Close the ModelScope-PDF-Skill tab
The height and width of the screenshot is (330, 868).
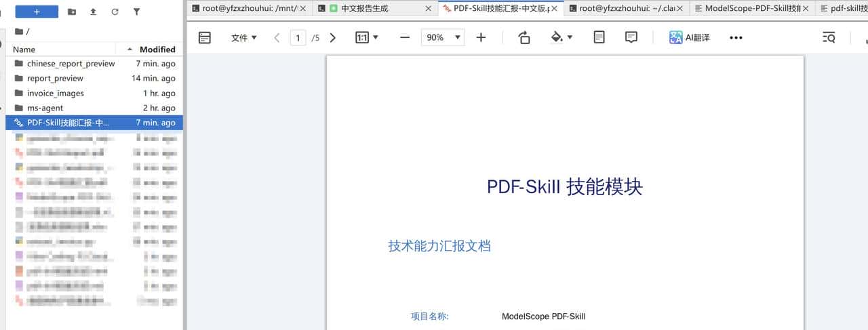tap(806, 9)
